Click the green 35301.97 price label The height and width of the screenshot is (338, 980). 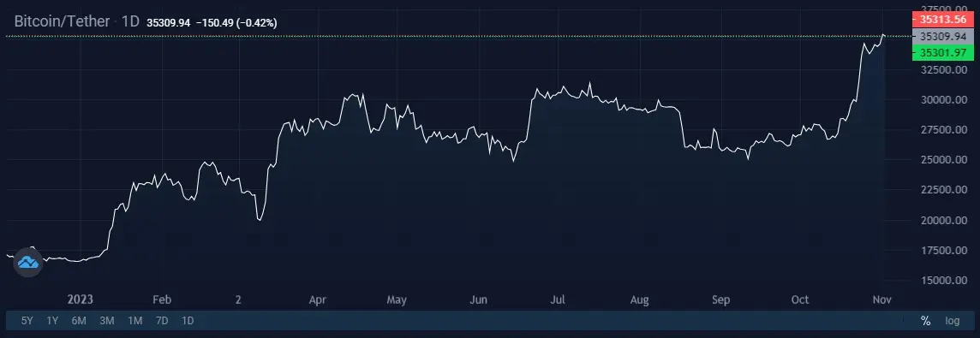click(x=944, y=53)
